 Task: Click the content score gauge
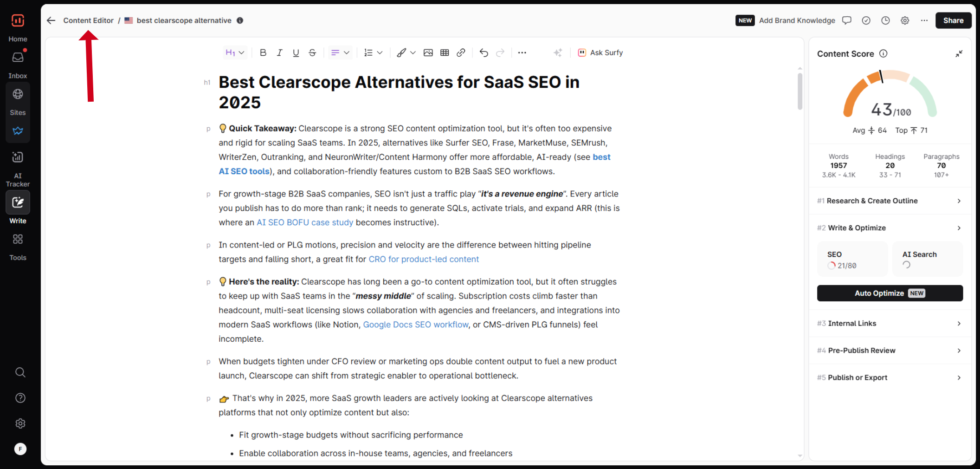tap(890, 94)
